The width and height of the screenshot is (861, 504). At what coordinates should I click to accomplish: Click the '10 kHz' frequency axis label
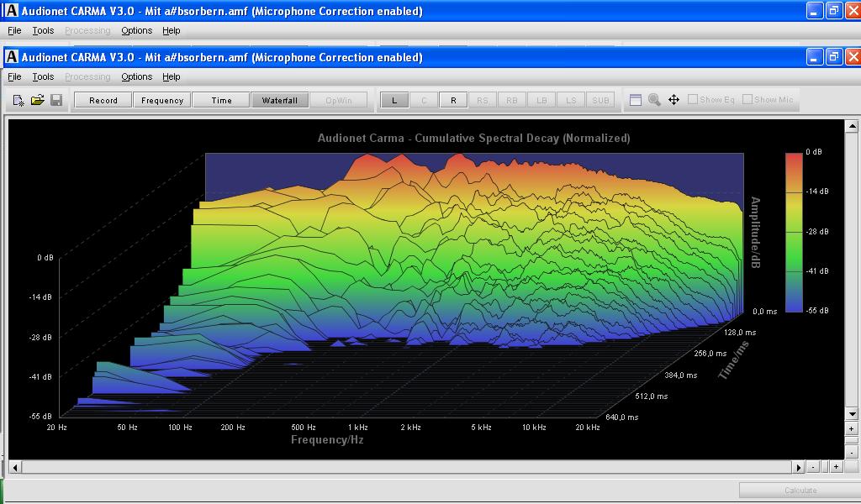click(x=534, y=428)
